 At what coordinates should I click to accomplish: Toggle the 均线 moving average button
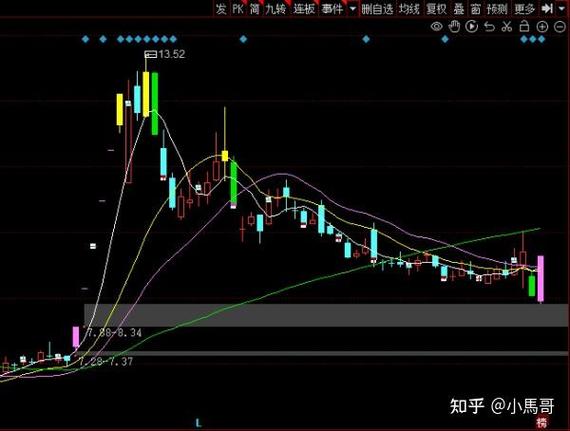pos(409,9)
